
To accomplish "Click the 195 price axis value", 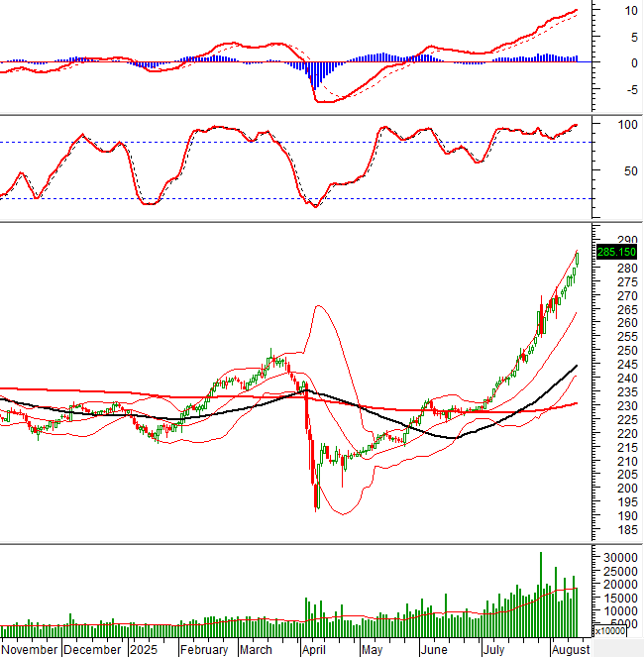I will tap(627, 502).
